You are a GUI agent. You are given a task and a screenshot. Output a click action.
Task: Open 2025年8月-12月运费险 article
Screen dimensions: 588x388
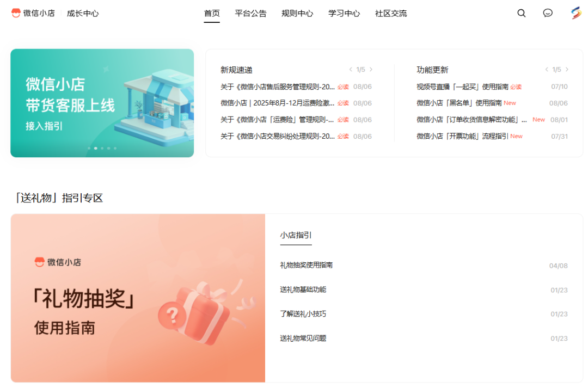coord(278,103)
